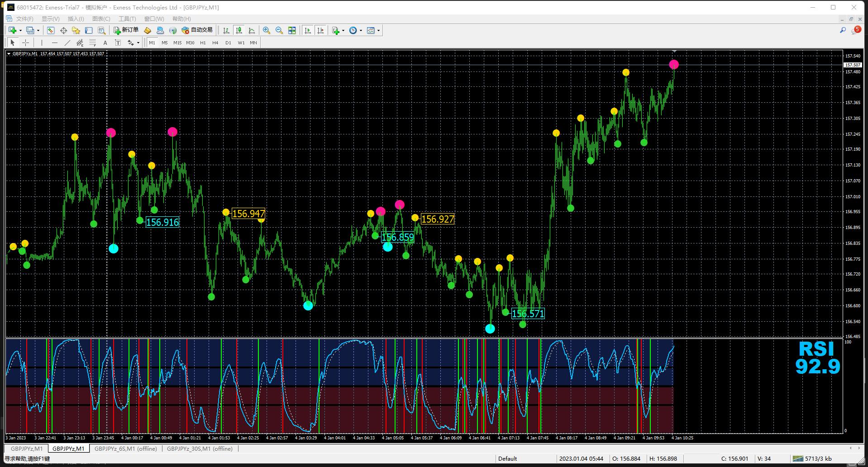Draw a trendline with the trendline tool
This screenshot has width=868, height=467.
pos(67,43)
